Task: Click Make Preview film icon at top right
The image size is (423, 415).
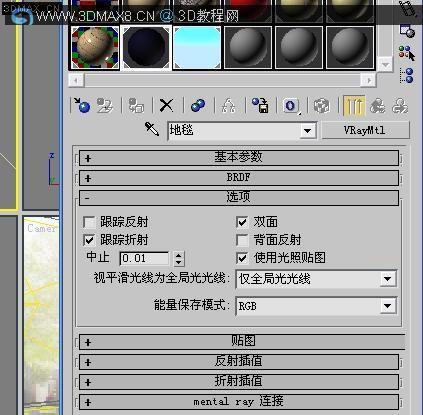Action: [408, 9]
